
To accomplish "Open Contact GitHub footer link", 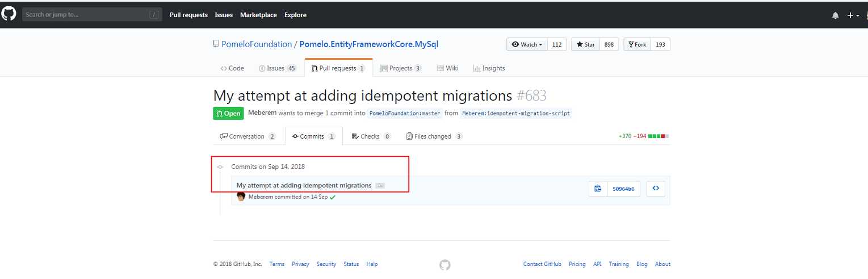I will point(542,264).
